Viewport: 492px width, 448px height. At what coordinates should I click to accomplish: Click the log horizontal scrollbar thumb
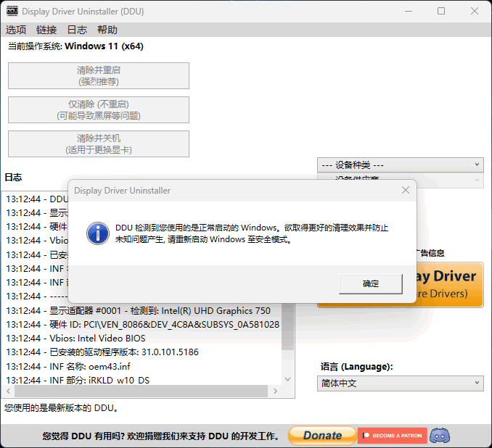[x=141, y=391]
